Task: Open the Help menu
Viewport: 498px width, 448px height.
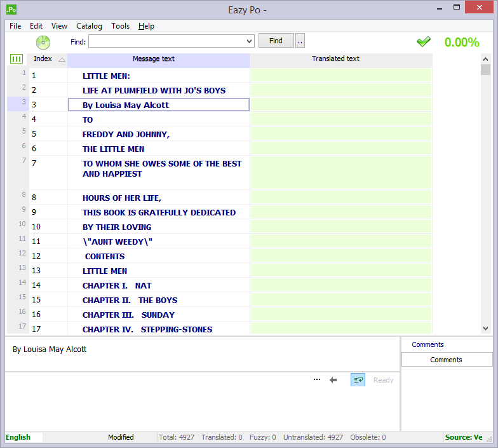Action: point(146,26)
